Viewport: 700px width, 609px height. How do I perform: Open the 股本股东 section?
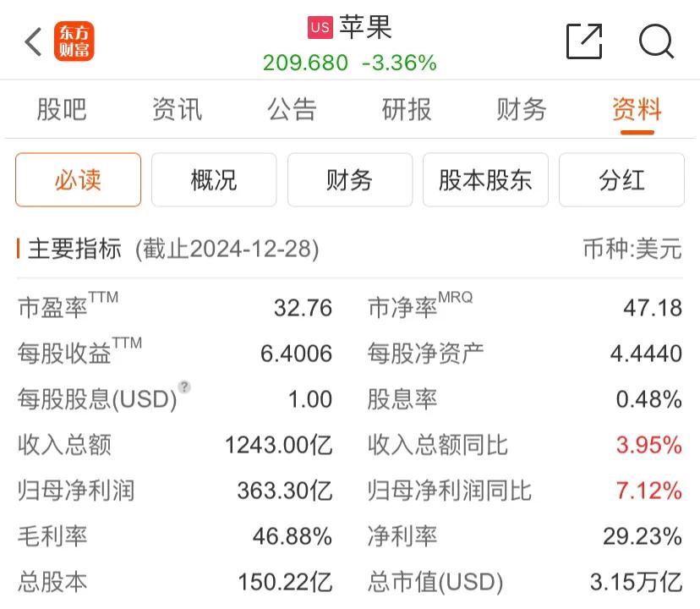coord(486,179)
